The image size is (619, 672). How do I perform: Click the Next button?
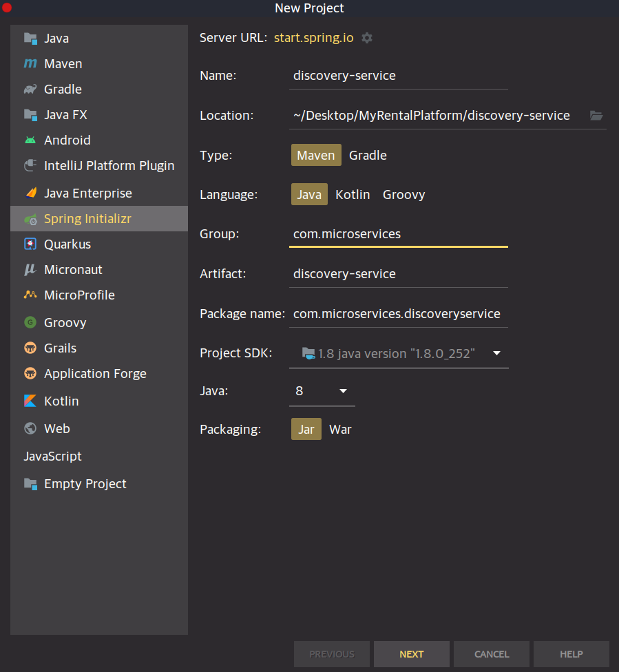(412, 654)
